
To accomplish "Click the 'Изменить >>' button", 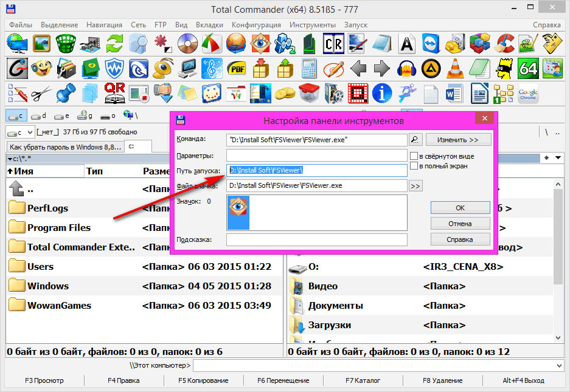I will pyautogui.click(x=458, y=140).
